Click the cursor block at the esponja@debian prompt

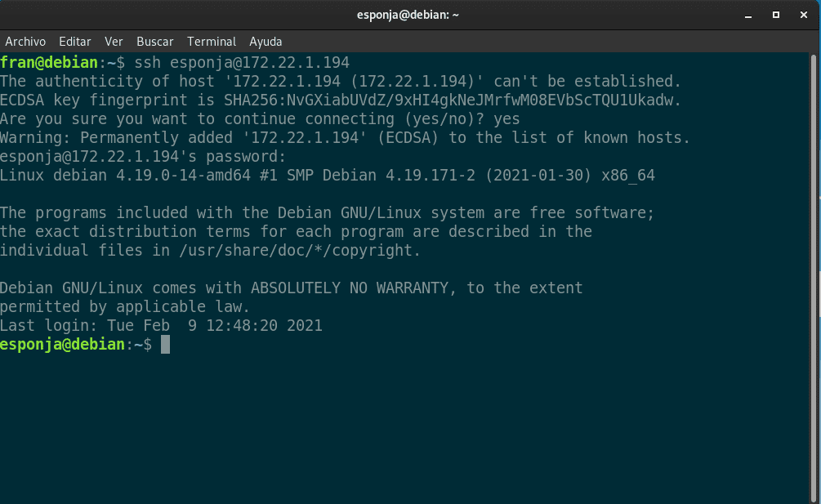(x=165, y=345)
